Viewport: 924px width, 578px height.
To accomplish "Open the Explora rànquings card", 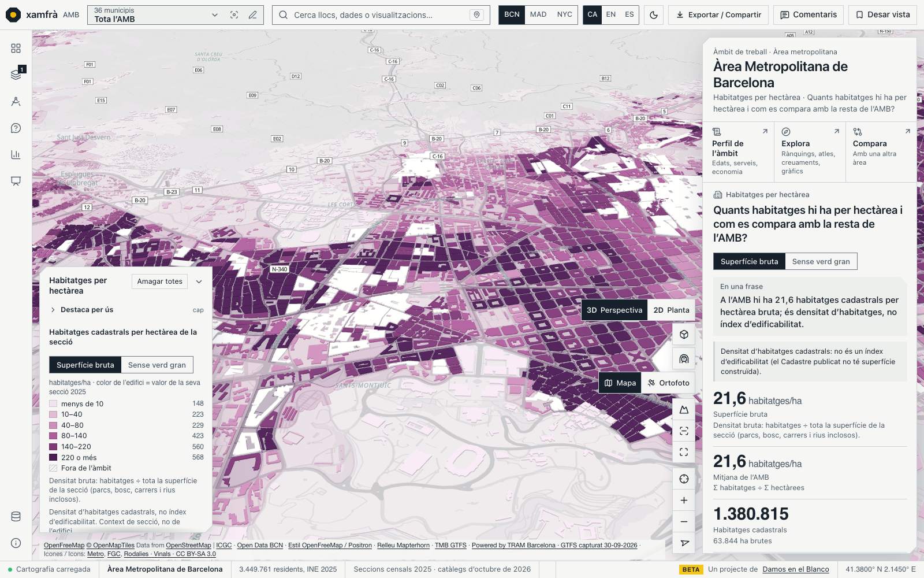I will (810, 152).
